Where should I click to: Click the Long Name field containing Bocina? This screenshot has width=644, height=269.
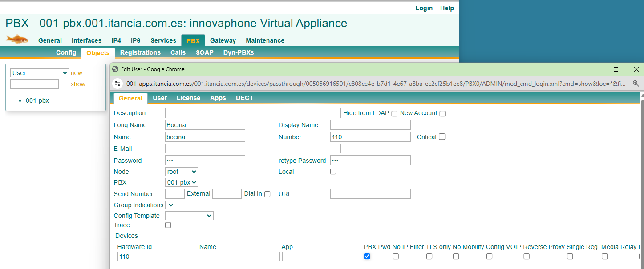[205, 125]
